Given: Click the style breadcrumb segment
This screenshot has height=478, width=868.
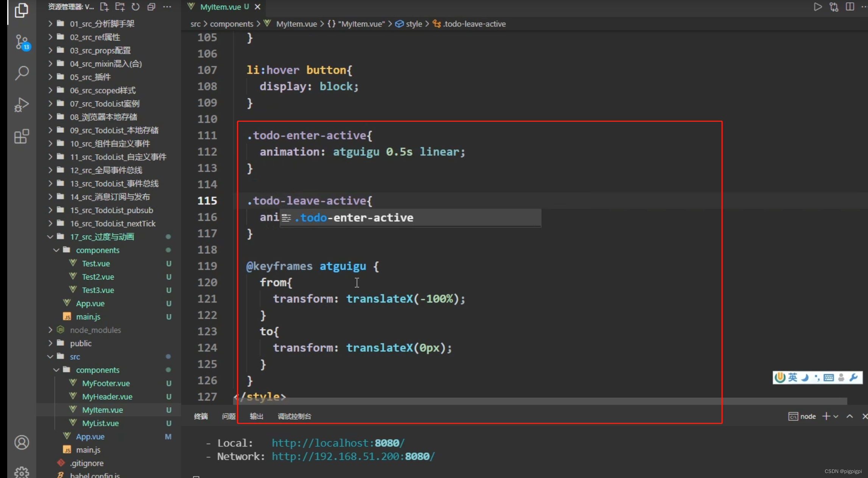Looking at the screenshot, I should coord(414,24).
